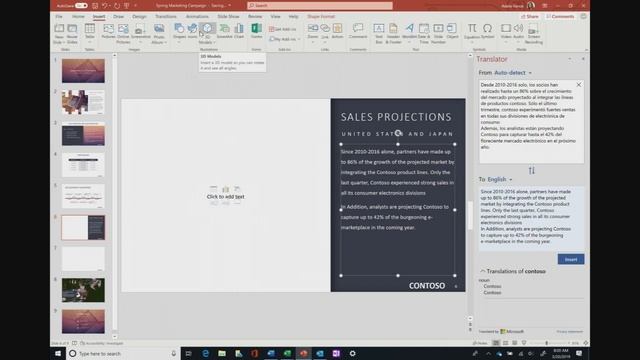Click the Zoom links icon
The image size is (640, 360).
tap(313, 28)
